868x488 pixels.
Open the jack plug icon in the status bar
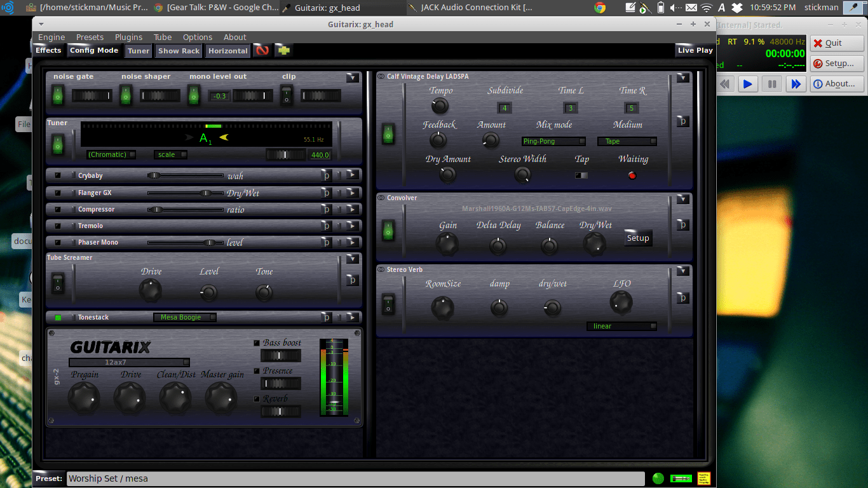(x=681, y=478)
